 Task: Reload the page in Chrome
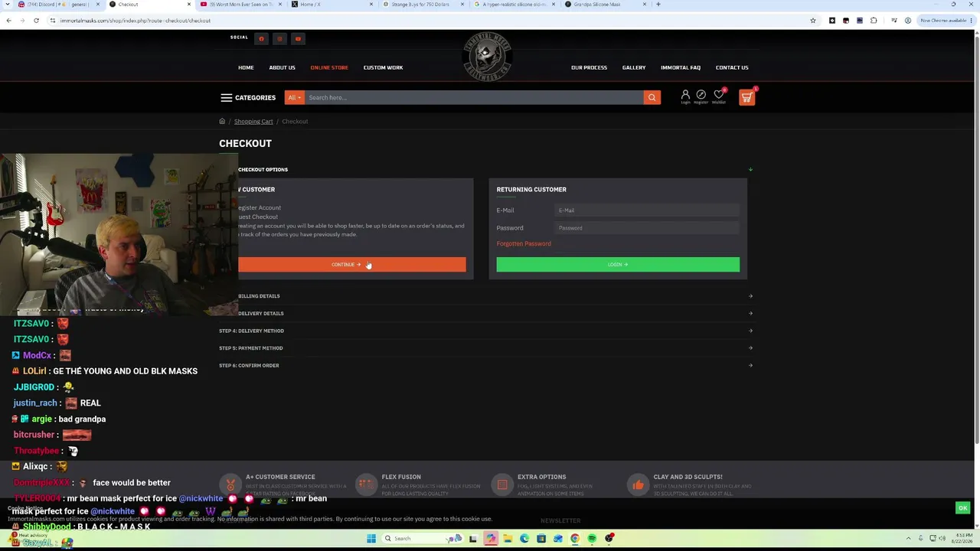[36, 21]
